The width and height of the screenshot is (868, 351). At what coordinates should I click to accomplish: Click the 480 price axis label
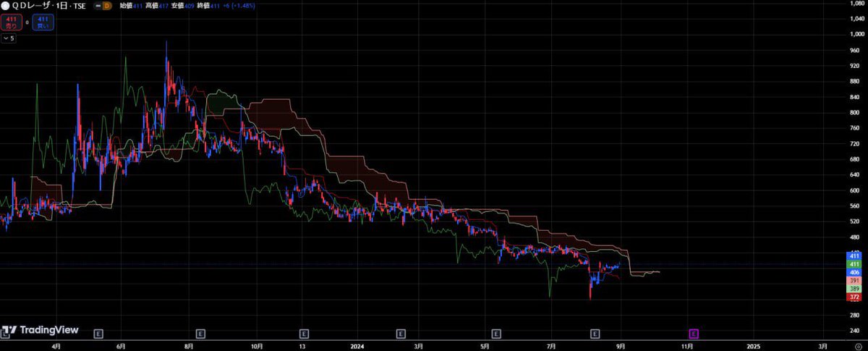click(x=856, y=237)
